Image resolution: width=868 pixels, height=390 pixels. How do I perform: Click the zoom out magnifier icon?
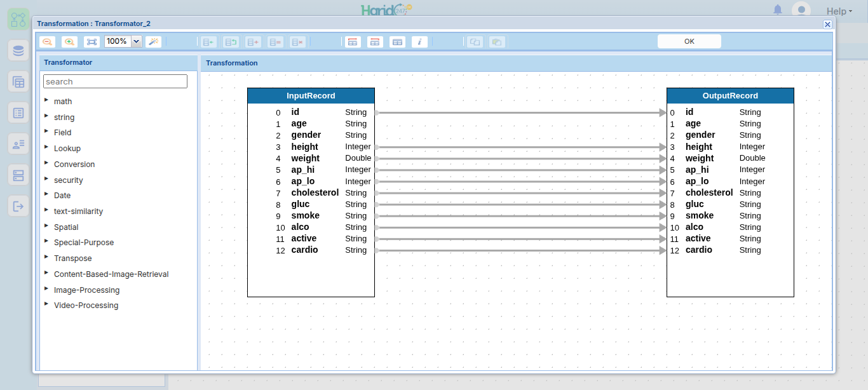(x=47, y=42)
